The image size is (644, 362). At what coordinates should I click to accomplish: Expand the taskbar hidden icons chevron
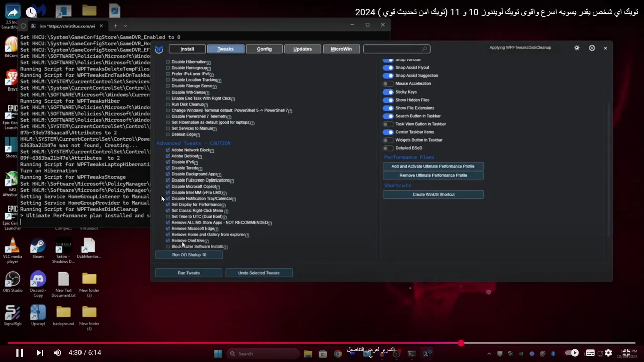(489, 354)
